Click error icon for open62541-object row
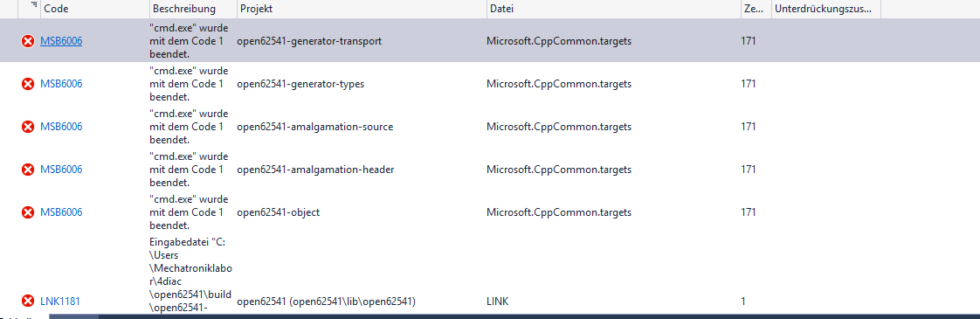The height and width of the screenshot is (319, 980). 27,212
